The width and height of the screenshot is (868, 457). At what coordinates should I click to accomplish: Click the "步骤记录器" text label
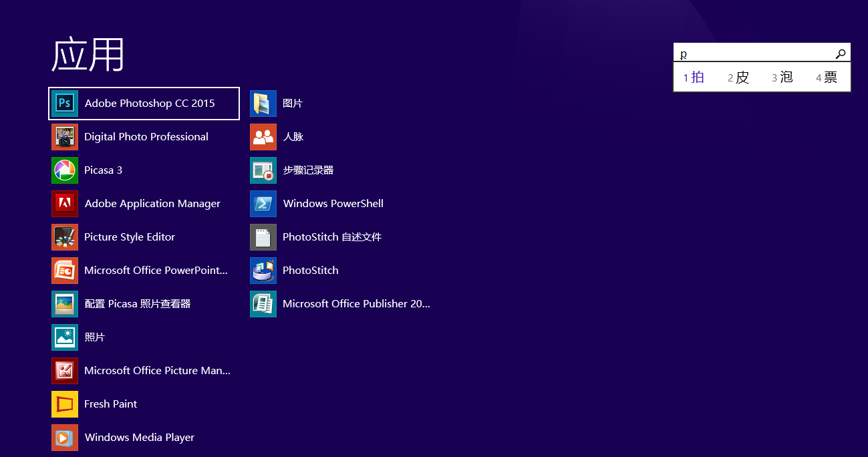pyautogui.click(x=308, y=170)
